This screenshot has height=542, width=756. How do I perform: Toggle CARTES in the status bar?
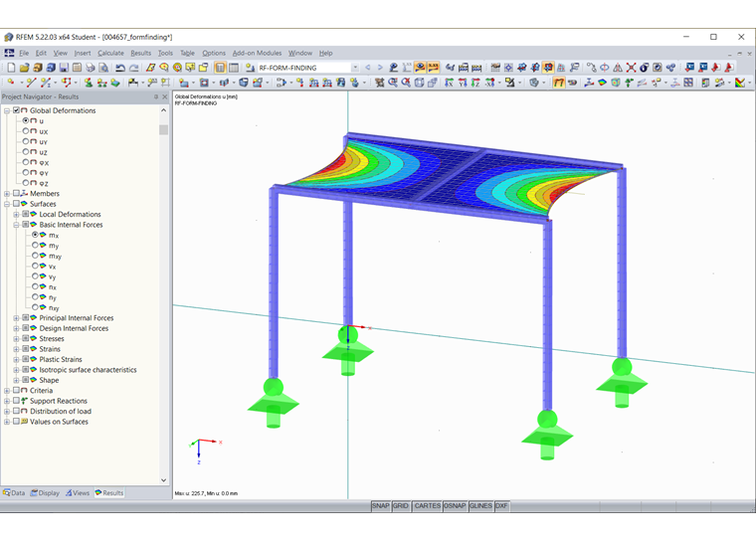tap(427, 506)
